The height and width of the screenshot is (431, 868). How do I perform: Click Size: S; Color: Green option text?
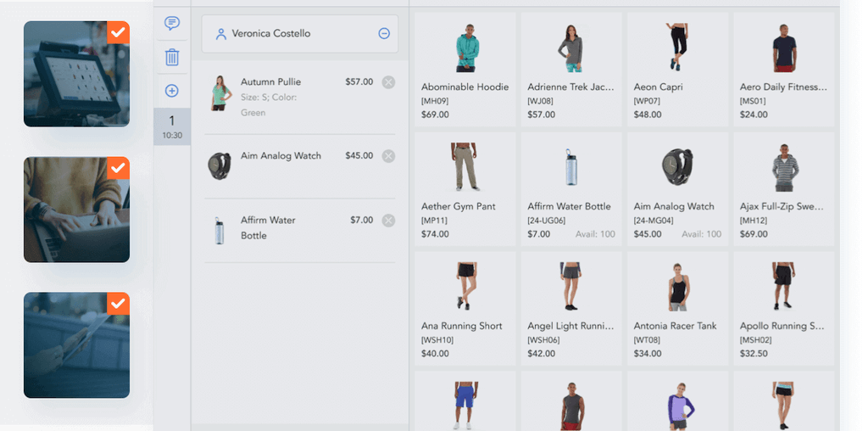click(x=269, y=105)
